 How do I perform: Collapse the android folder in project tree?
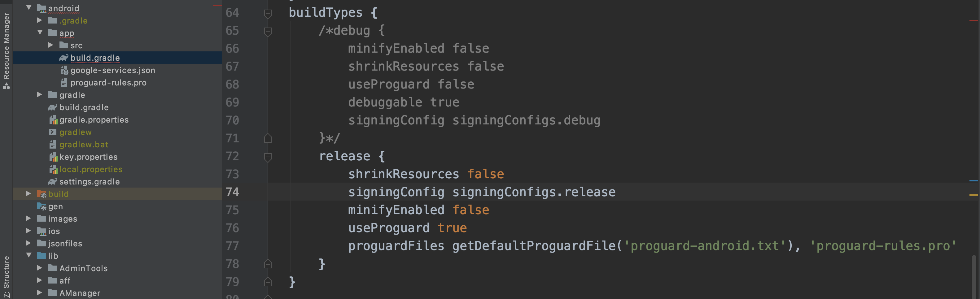click(29, 8)
